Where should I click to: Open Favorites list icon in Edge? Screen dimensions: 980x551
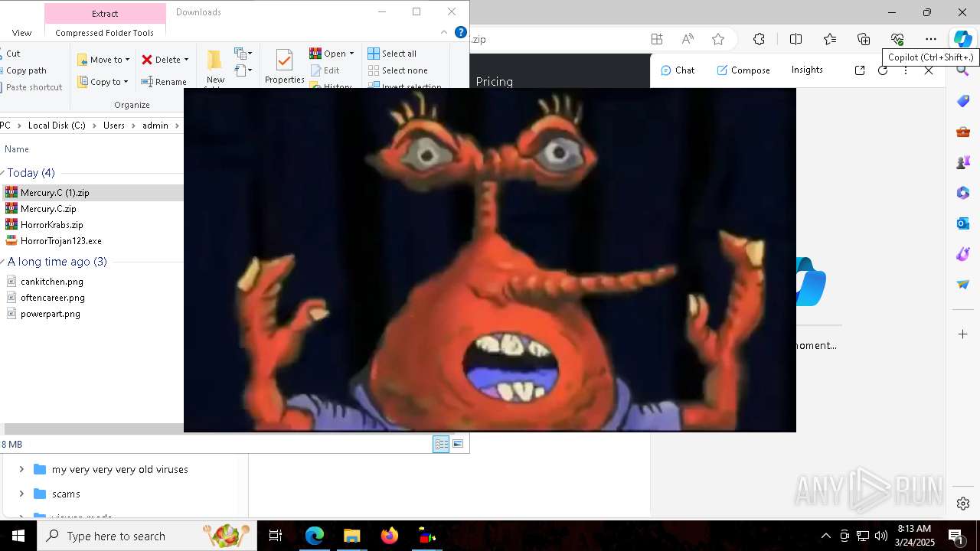click(x=830, y=39)
